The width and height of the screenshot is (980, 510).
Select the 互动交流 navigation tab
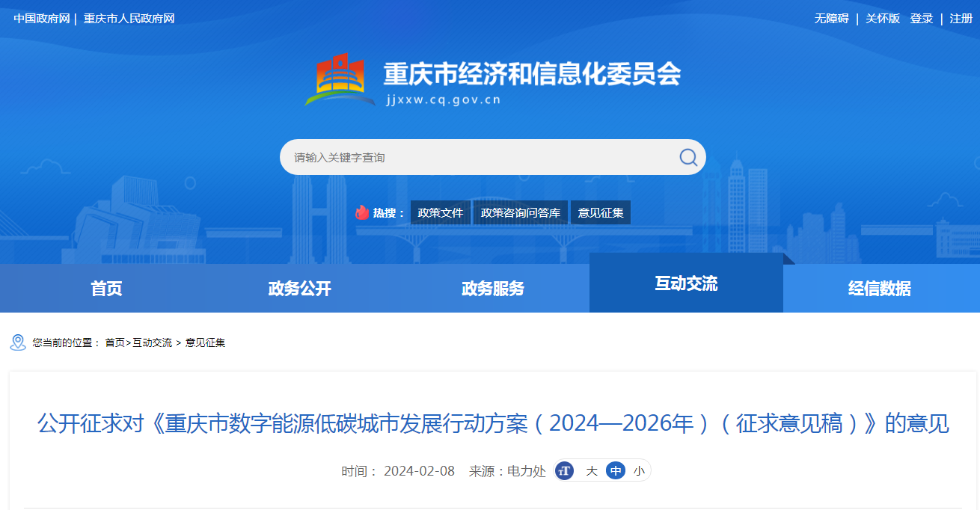(686, 283)
